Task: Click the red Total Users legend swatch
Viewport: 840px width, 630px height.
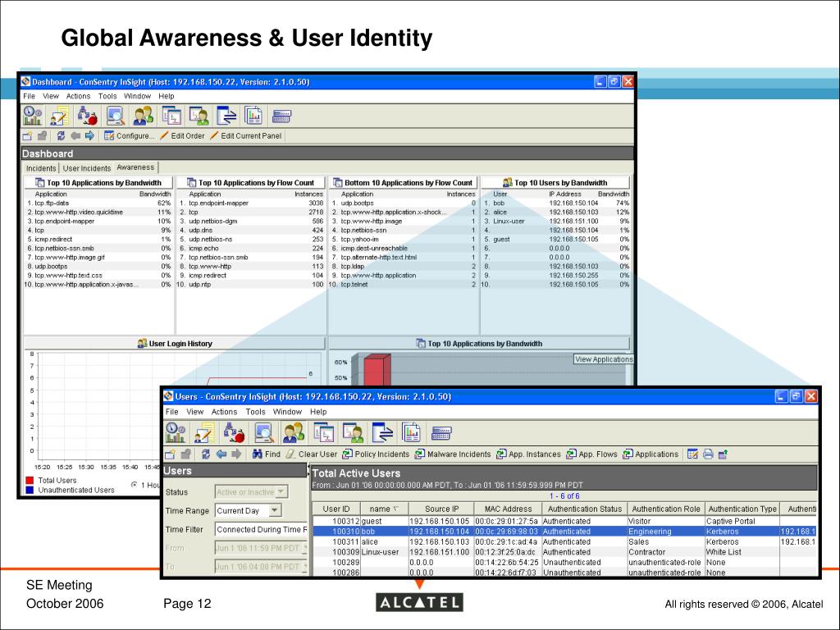Action: pyautogui.click(x=30, y=481)
